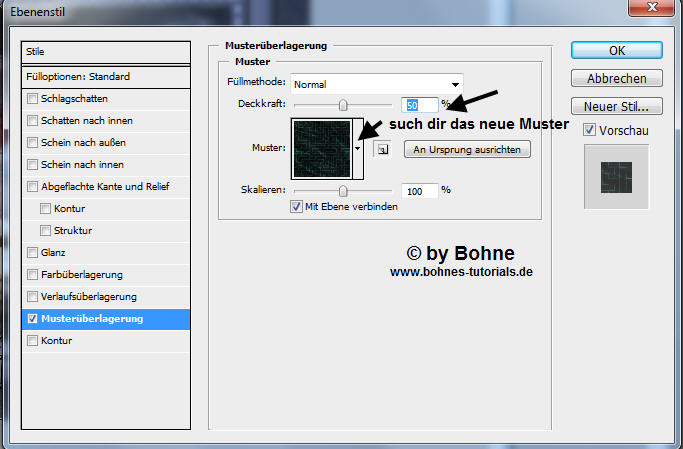Click the Deckkraft opacity slider handle

pos(344,104)
